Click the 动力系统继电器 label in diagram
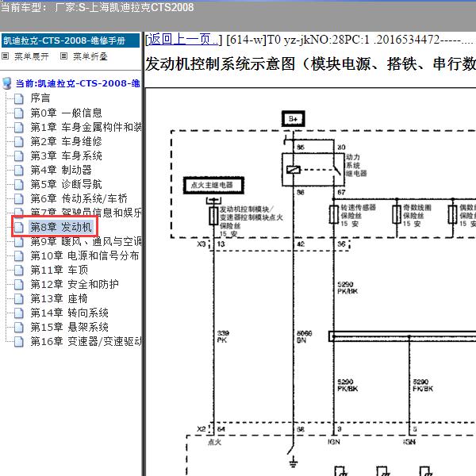The width and height of the screenshot is (476, 476). (356, 165)
